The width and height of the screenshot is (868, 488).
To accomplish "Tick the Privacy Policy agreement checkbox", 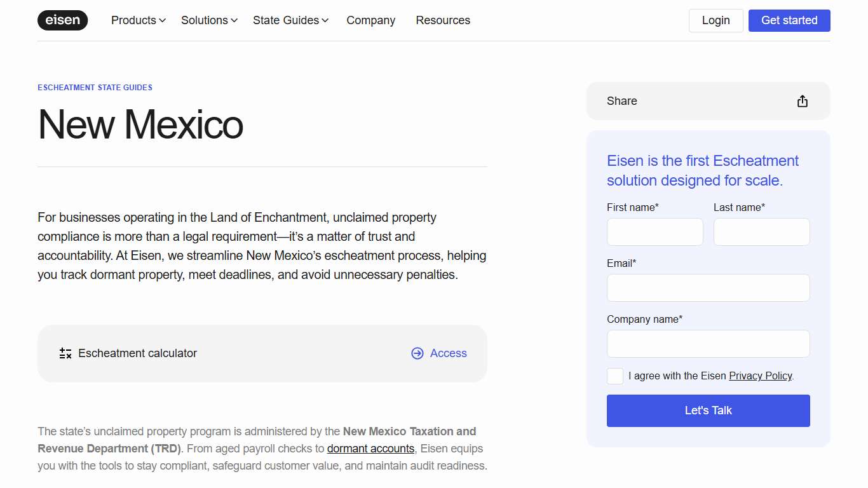I will coord(615,376).
